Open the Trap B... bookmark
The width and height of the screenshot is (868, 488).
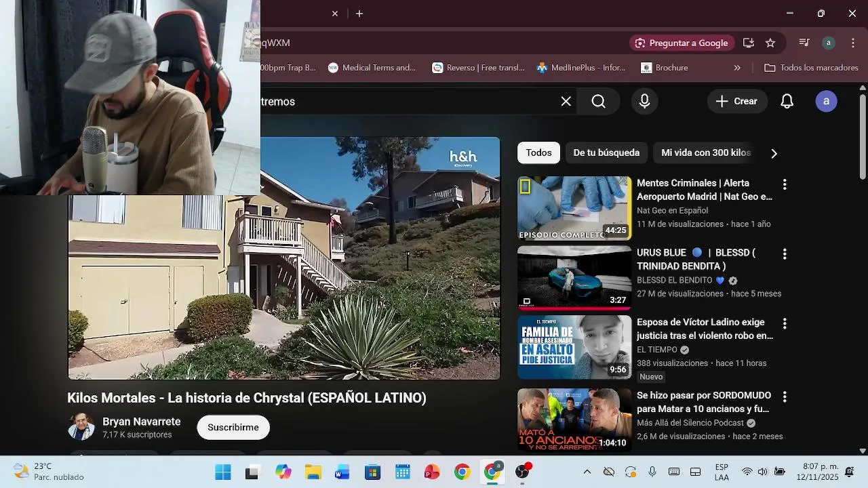289,68
